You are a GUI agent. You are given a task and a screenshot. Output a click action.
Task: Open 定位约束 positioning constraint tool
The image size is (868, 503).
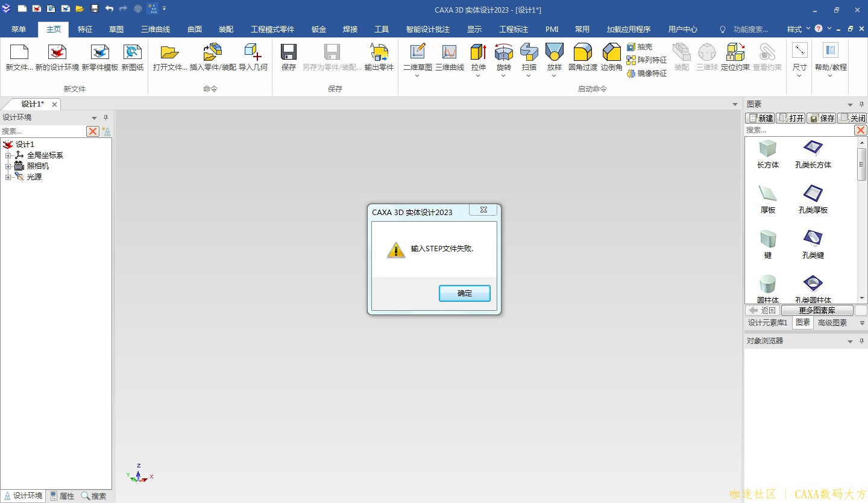coord(735,58)
